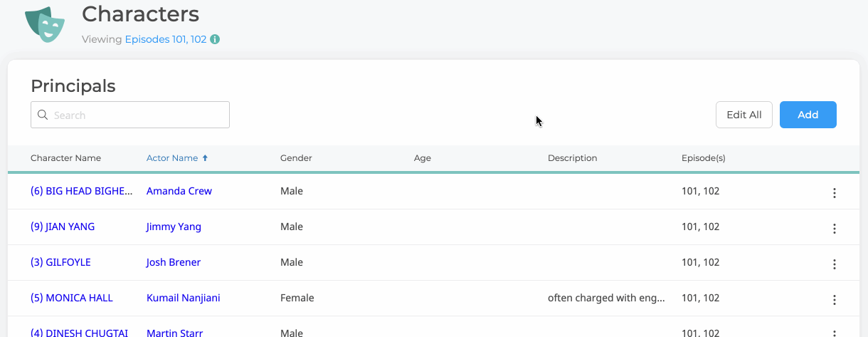Click the Male gender cell for JIAN YANG
The height and width of the screenshot is (337, 868).
[292, 227]
